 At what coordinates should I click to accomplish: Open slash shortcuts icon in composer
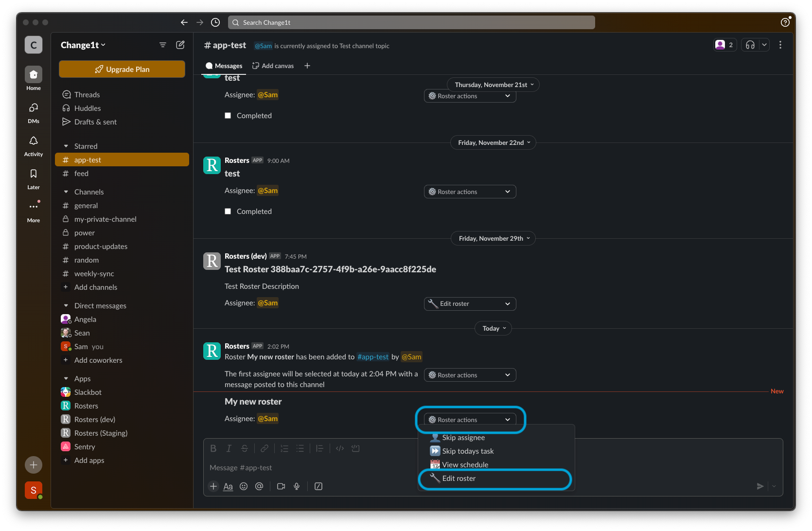pyautogui.click(x=318, y=486)
